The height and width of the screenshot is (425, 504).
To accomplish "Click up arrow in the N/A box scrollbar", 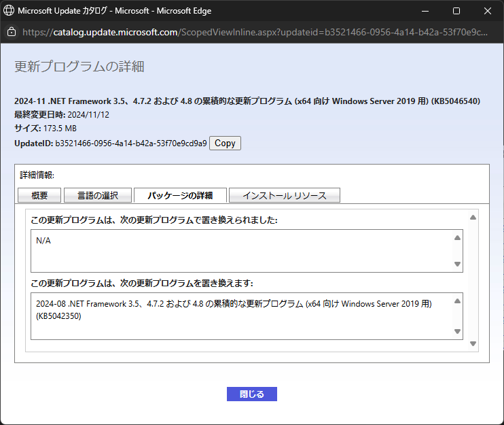I will (457, 238).
